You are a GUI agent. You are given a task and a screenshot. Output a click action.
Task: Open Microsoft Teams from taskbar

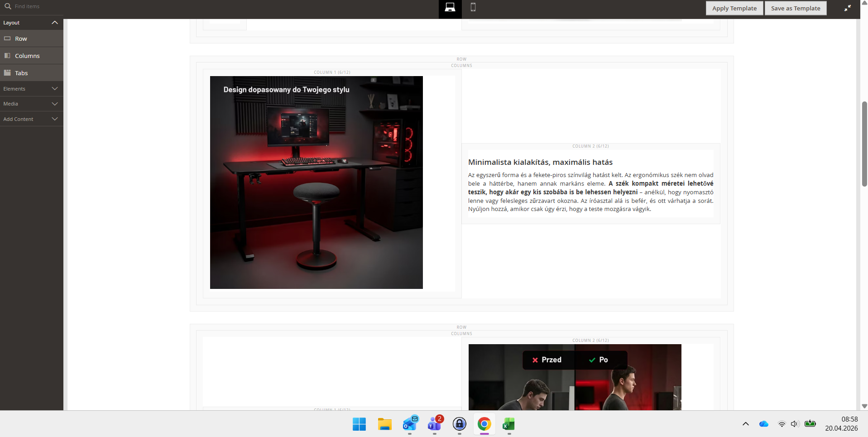point(435,424)
